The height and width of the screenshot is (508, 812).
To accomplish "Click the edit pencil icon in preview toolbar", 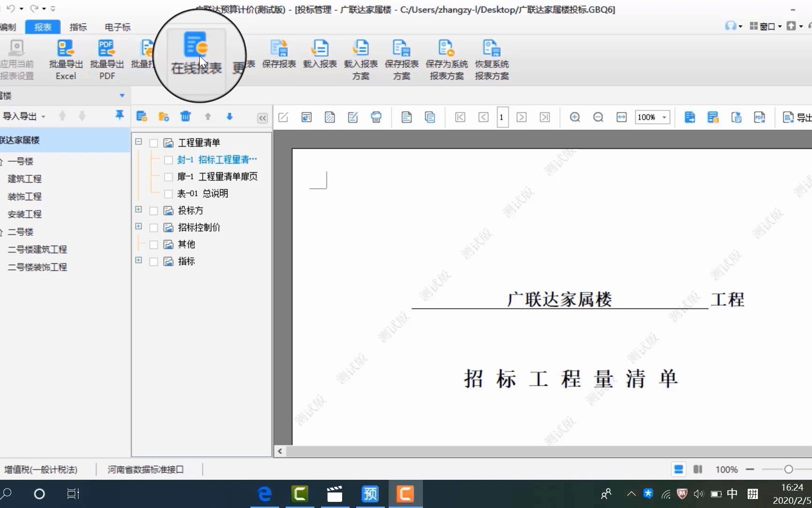I will 283,117.
